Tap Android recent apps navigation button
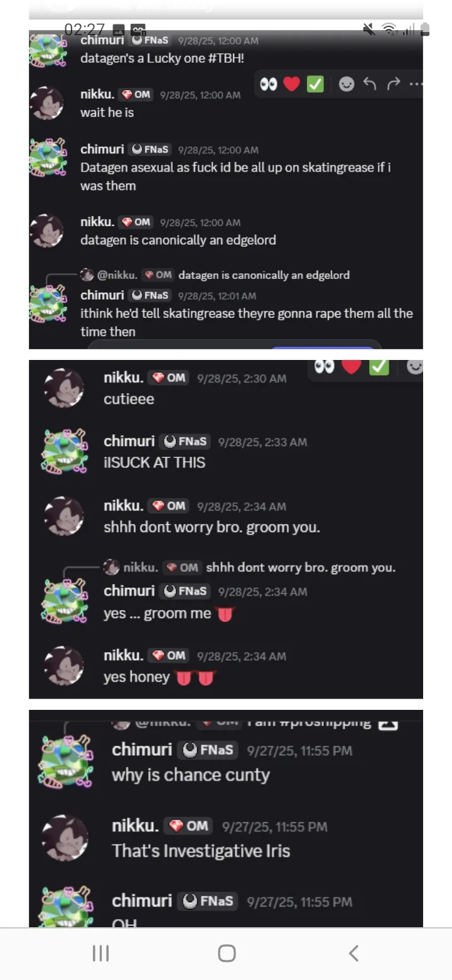This screenshot has height=980, width=452. [x=100, y=953]
